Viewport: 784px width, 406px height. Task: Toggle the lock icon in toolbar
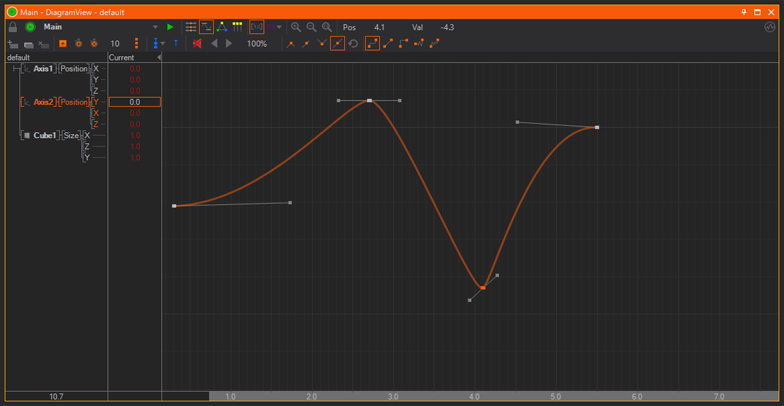(13, 27)
